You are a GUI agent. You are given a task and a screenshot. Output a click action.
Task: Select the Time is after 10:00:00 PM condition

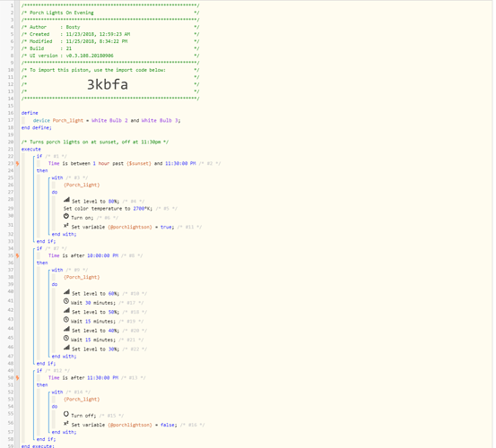83,255
